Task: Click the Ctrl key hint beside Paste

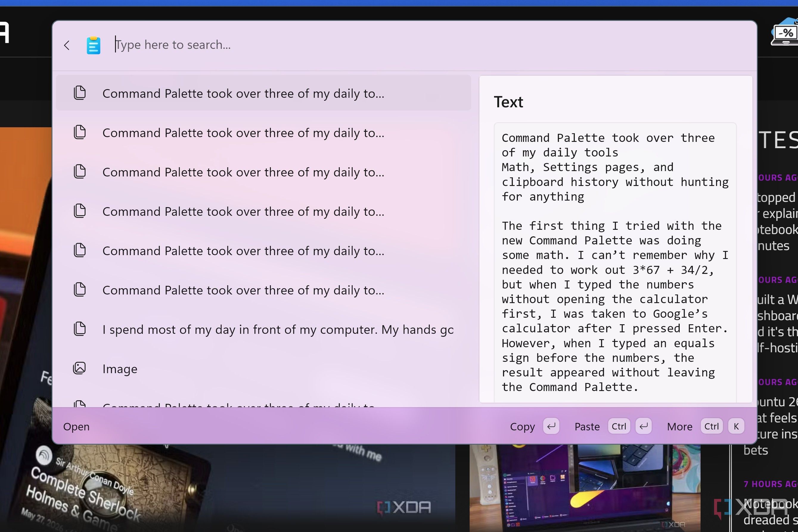Action: coord(619,426)
